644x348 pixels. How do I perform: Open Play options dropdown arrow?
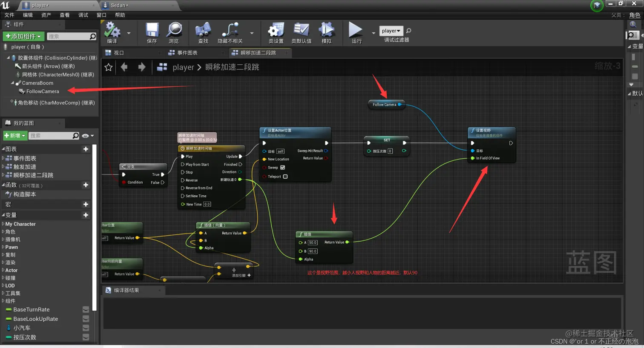tap(374, 33)
